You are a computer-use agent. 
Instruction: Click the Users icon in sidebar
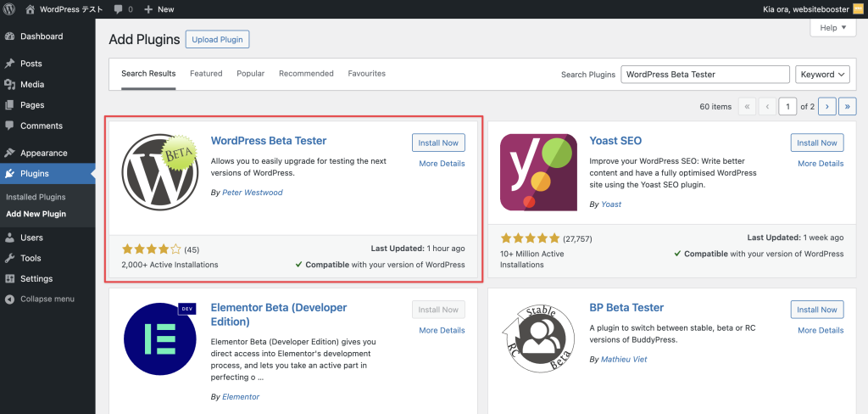tap(9, 238)
